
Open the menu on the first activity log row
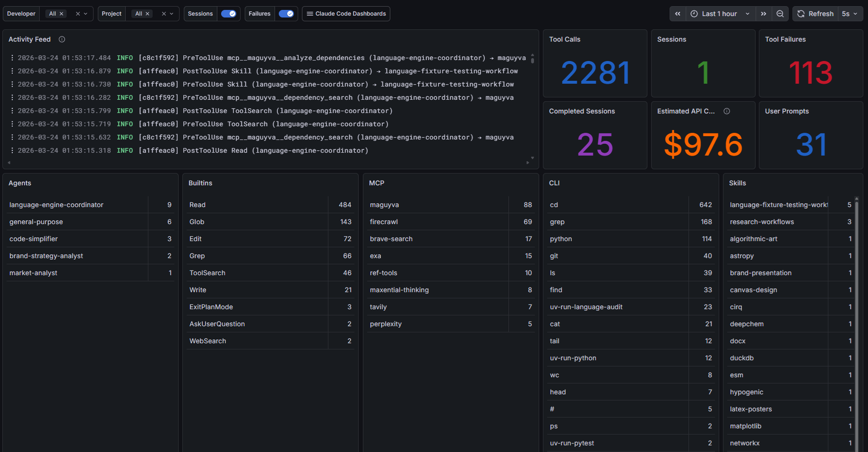12,58
